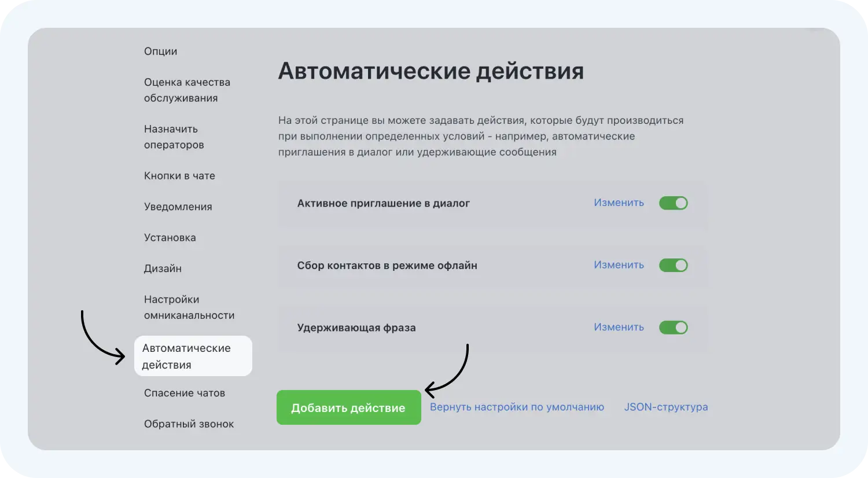
Task: Click Изменить next to Сбор контактов
Action: click(x=618, y=264)
